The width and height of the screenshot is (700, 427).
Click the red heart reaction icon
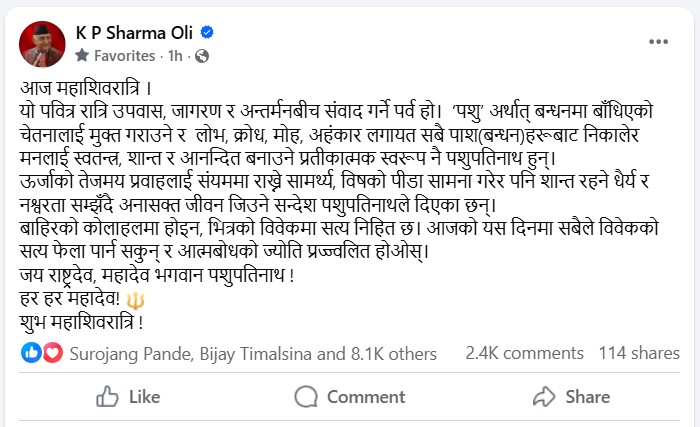pyautogui.click(x=49, y=353)
